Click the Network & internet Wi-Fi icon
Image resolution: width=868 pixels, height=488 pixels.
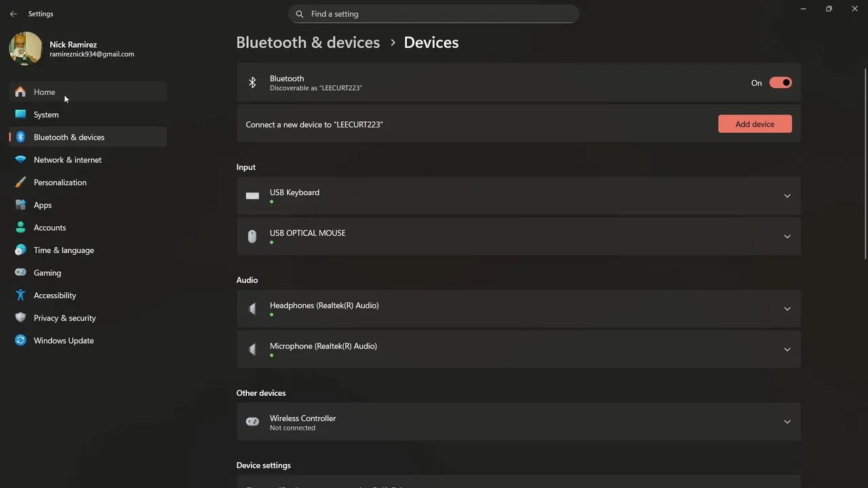coord(20,160)
